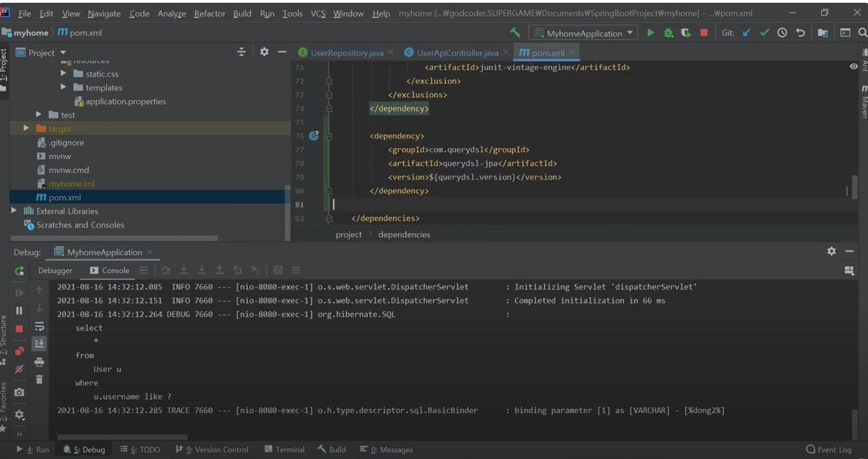Expand the External Libraries tree node
868x459 pixels.
[14, 211]
